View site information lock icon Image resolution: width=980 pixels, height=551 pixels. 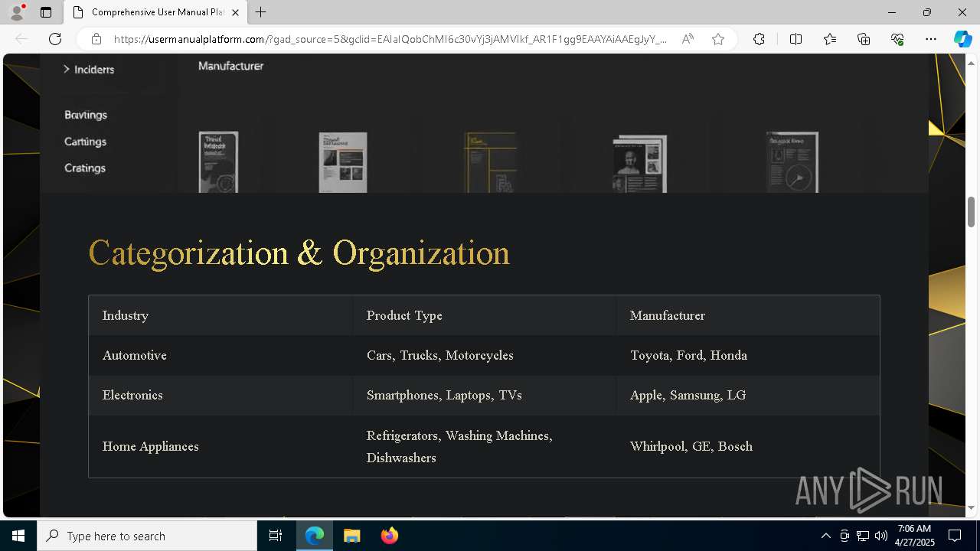click(x=96, y=39)
